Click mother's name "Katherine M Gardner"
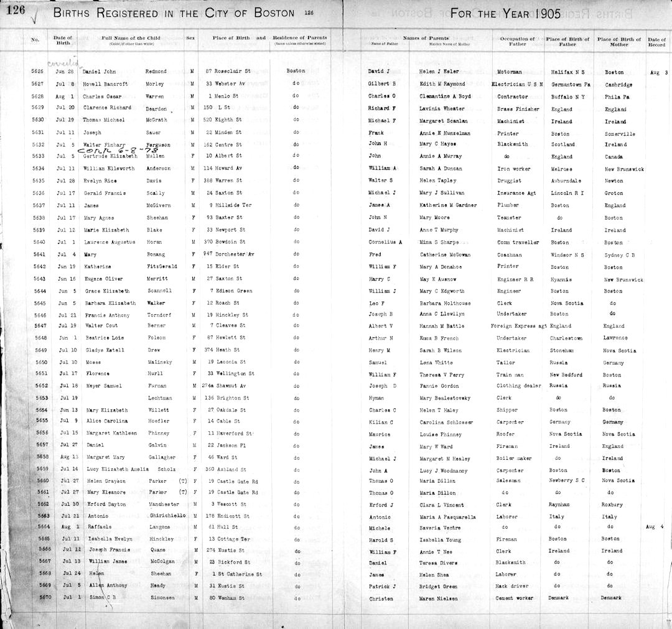Viewport: 672px width, 629px height. tap(448, 205)
